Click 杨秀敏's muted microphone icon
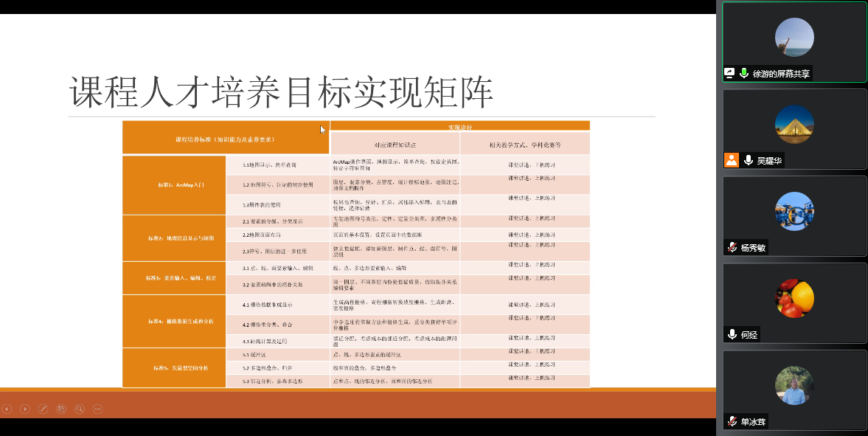This screenshot has width=868, height=436. click(x=732, y=247)
